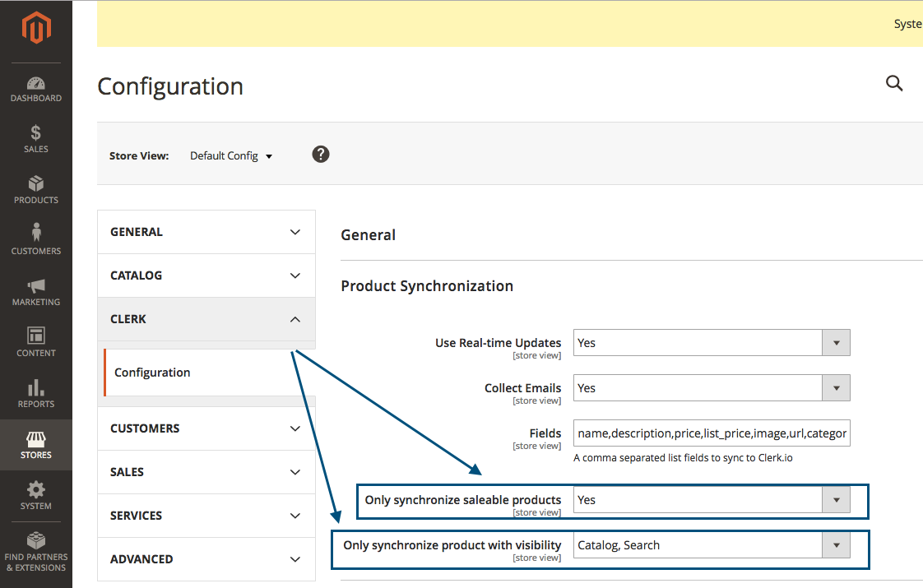Viewport: 923px width, 588px height.
Task: Open Only synchronize saleable products dropdown
Action: coord(711,500)
